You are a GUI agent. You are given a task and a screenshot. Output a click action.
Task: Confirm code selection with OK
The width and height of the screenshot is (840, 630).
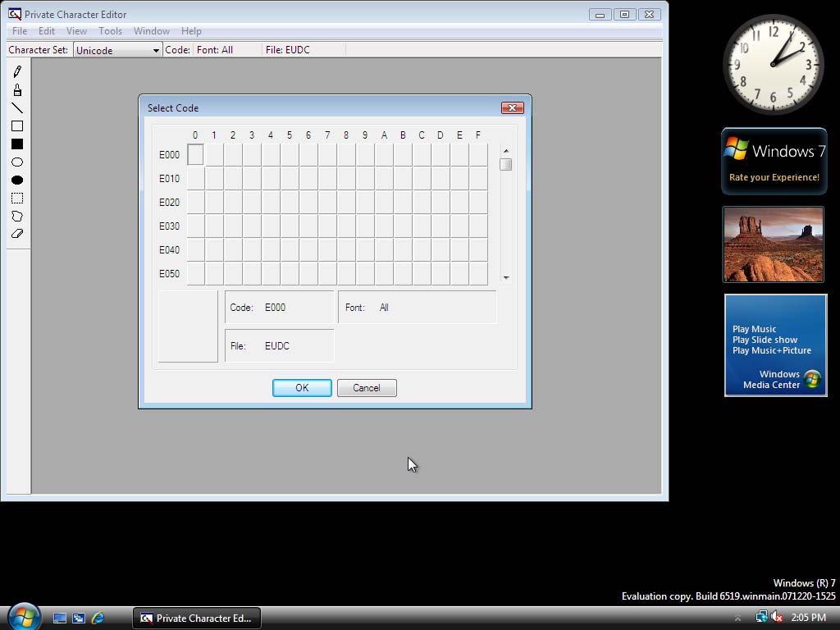pos(302,388)
